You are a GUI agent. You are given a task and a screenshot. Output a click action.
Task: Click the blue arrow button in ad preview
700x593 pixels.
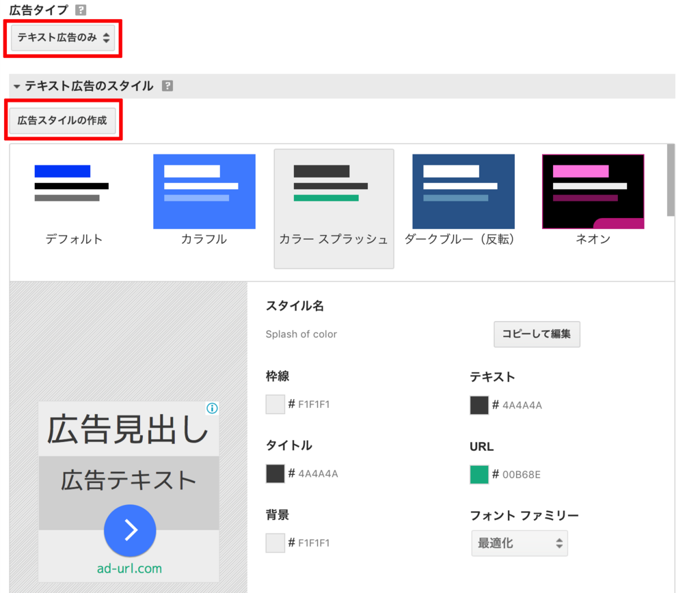(130, 530)
